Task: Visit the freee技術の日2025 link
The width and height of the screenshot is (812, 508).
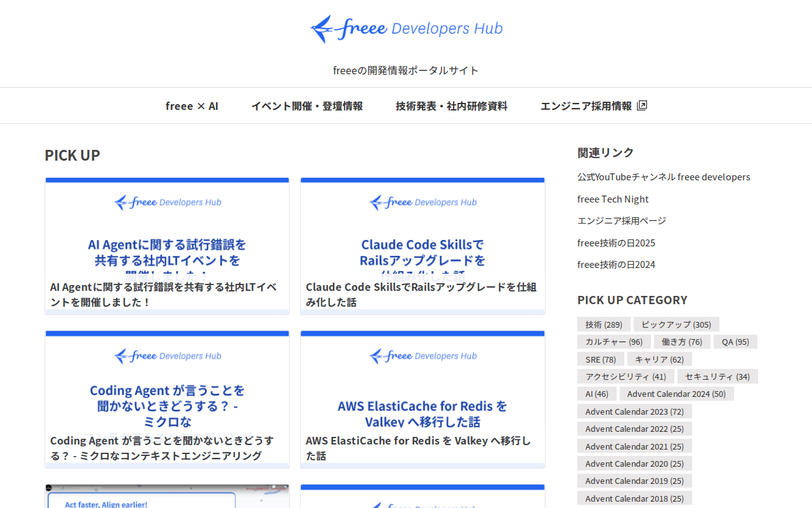Action: (616, 243)
